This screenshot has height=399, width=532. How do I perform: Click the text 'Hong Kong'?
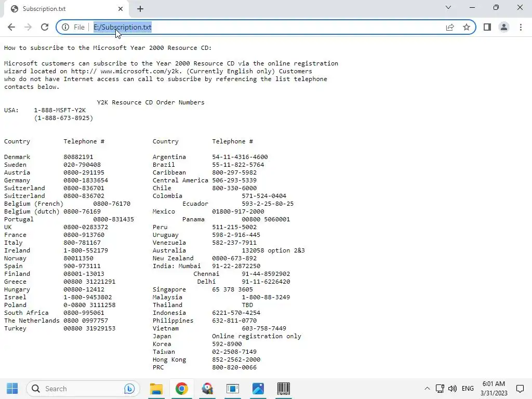click(x=169, y=360)
